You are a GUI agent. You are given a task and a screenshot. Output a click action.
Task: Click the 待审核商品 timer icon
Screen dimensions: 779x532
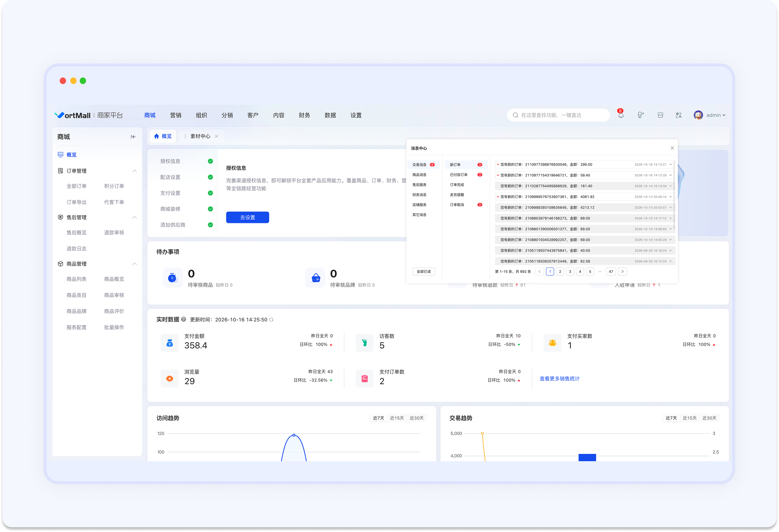[x=173, y=277]
